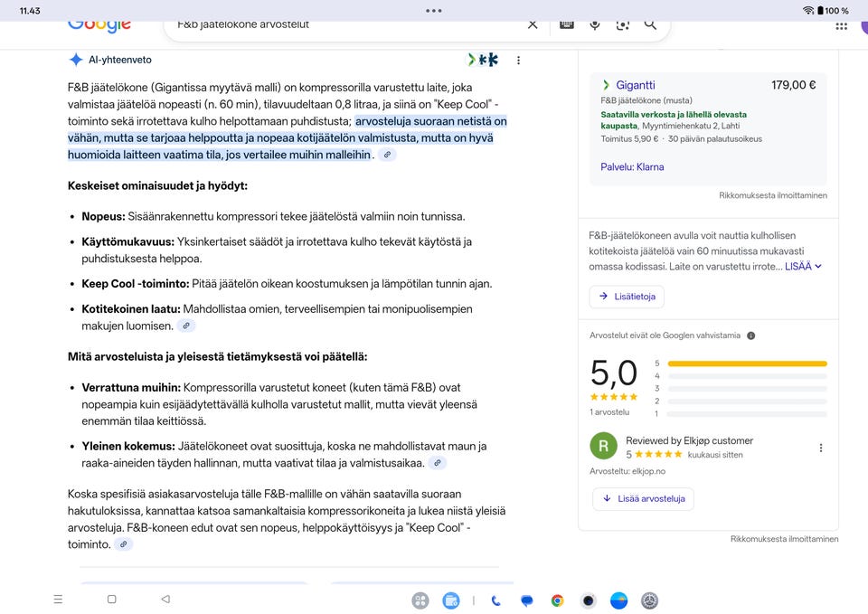
Task: Start voice search with the microphone
Action: [x=595, y=24]
